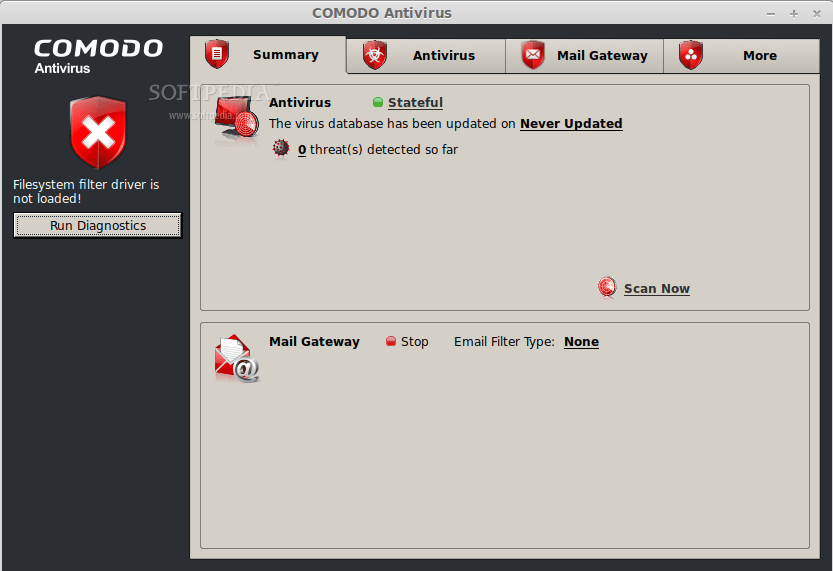The height and width of the screenshot is (571, 833).
Task: Click the Stop mail gateway status text
Action: [x=414, y=342]
